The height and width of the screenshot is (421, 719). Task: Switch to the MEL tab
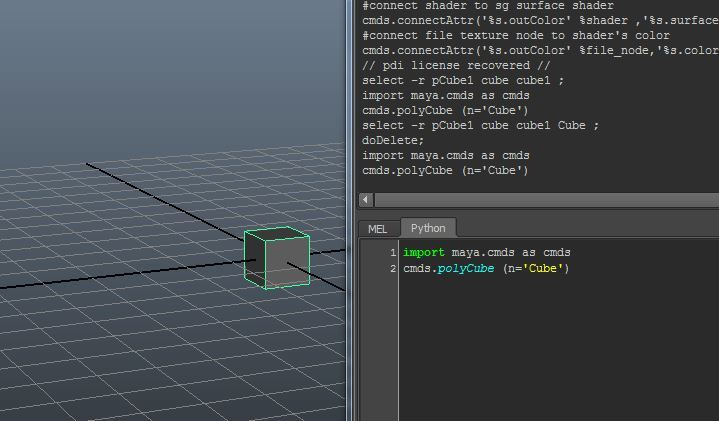point(378,229)
